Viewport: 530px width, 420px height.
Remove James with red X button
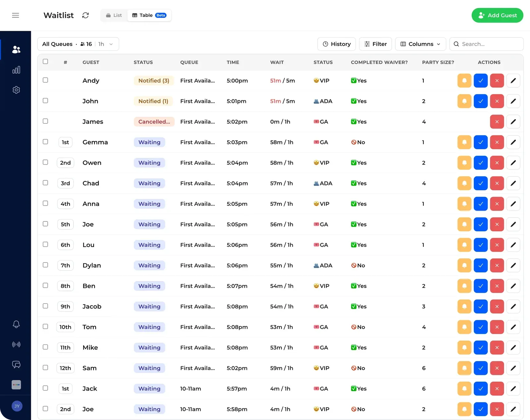[497, 122]
